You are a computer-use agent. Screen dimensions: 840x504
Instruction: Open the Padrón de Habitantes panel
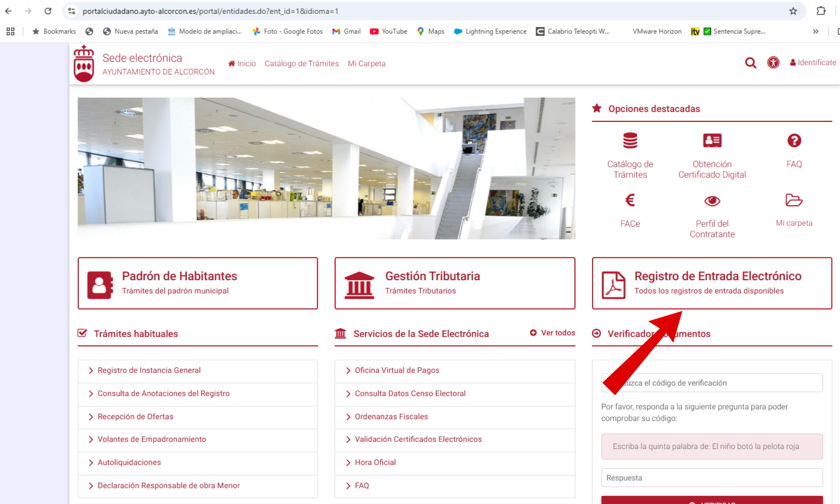[x=198, y=283]
